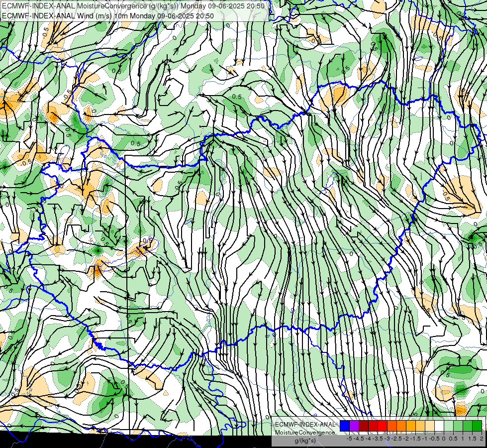
Task: Click the MoistureConvergence title line at top
Action: coord(133,6)
